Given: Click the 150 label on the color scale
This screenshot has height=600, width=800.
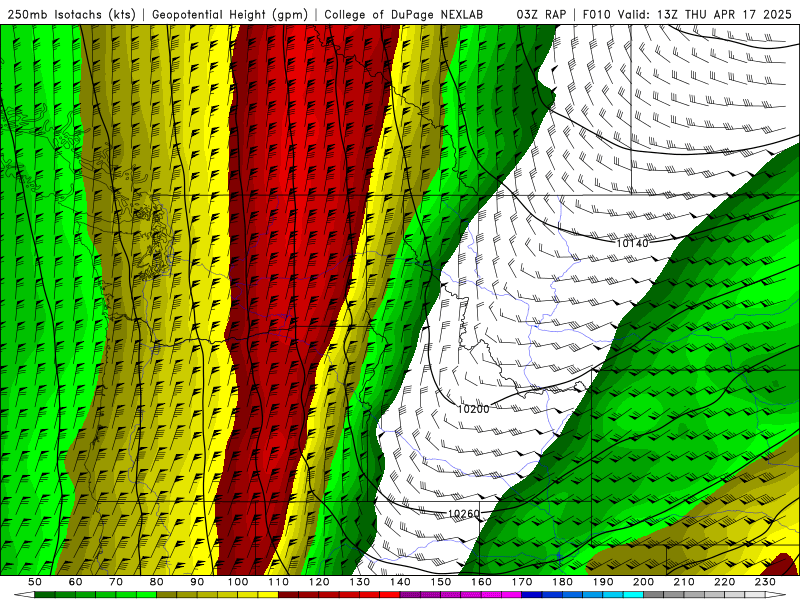Looking at the screenshot, I should (x=441, y=582).
